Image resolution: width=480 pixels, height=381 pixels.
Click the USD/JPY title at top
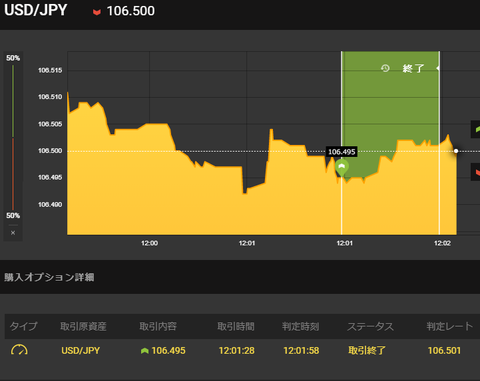36,10
